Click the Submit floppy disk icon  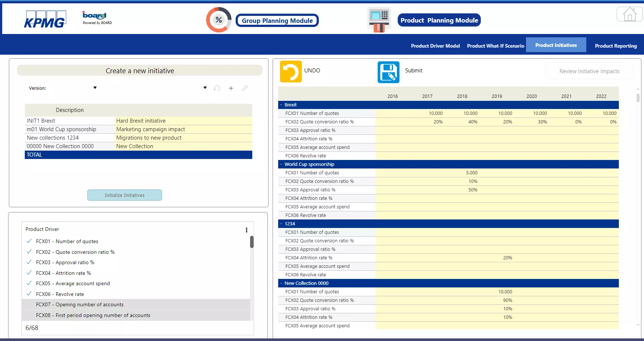(388, 72)
